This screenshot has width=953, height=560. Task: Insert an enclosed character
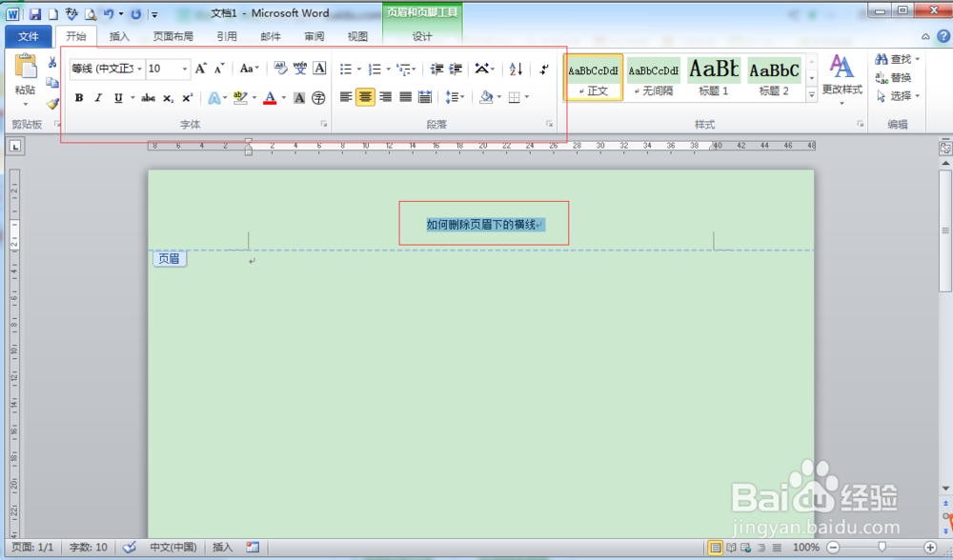pyautogui.click(x=318, y=98)
